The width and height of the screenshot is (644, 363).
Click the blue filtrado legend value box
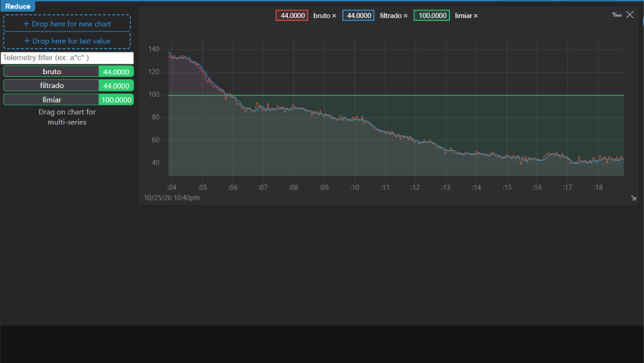pyautogui.click(x=358, y=16)
